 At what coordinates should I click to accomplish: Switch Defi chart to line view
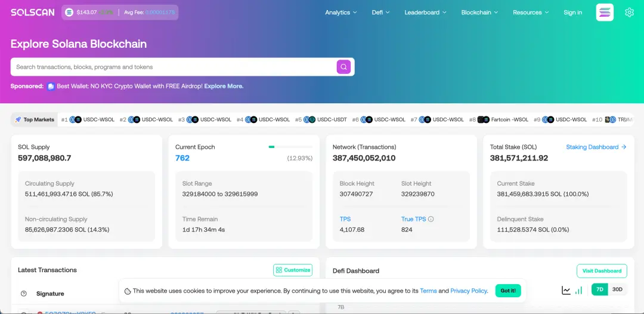coord(566,290)
